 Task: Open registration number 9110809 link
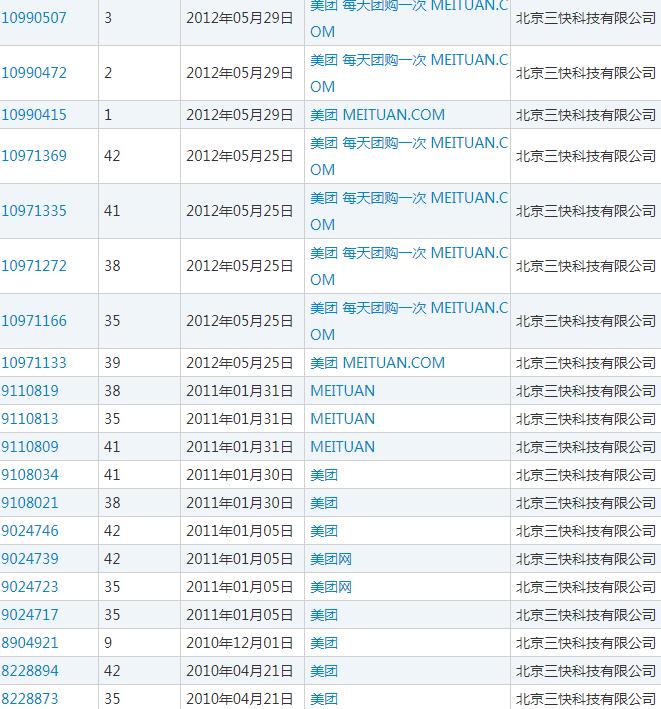(30, 447)
